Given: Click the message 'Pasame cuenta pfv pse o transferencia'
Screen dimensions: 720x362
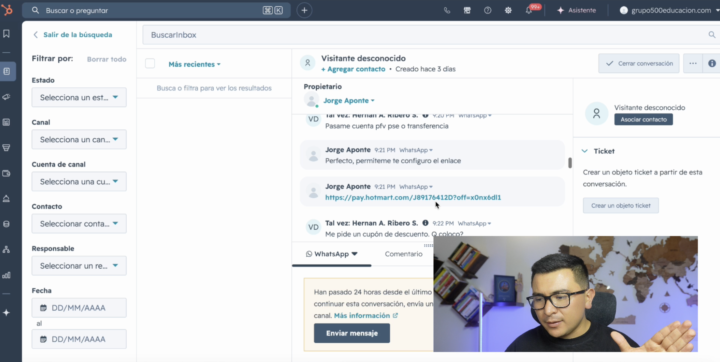Looking at the screenshot, I should pyautogui.click(x=387, y=126).
